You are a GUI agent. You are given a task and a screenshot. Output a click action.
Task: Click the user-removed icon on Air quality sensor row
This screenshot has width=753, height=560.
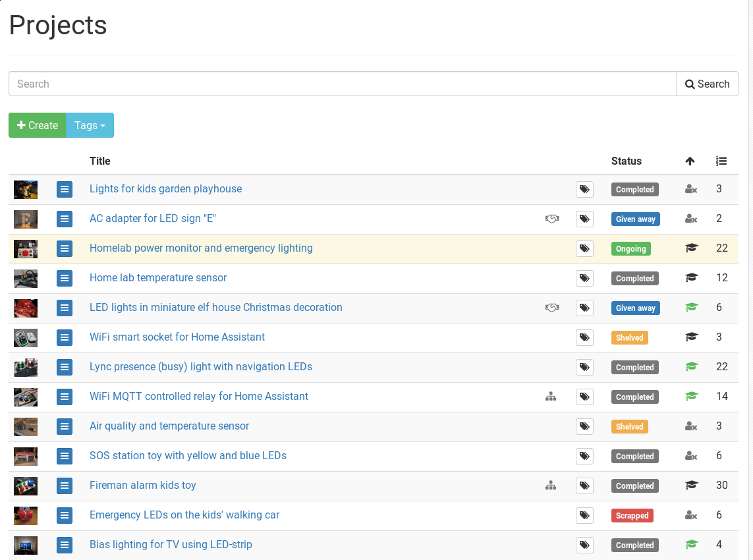(x=691, y=426)
